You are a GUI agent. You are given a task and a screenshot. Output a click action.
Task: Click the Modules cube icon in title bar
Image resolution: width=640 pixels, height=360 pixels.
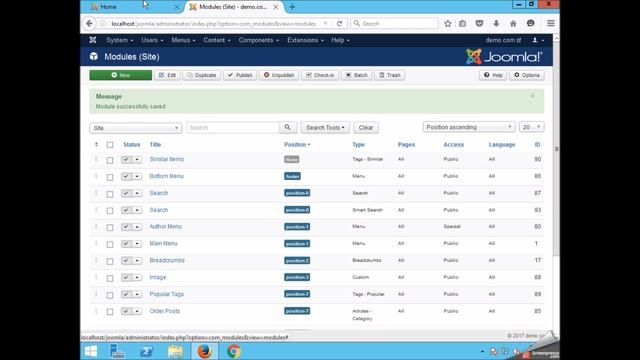tap(94, 56)
